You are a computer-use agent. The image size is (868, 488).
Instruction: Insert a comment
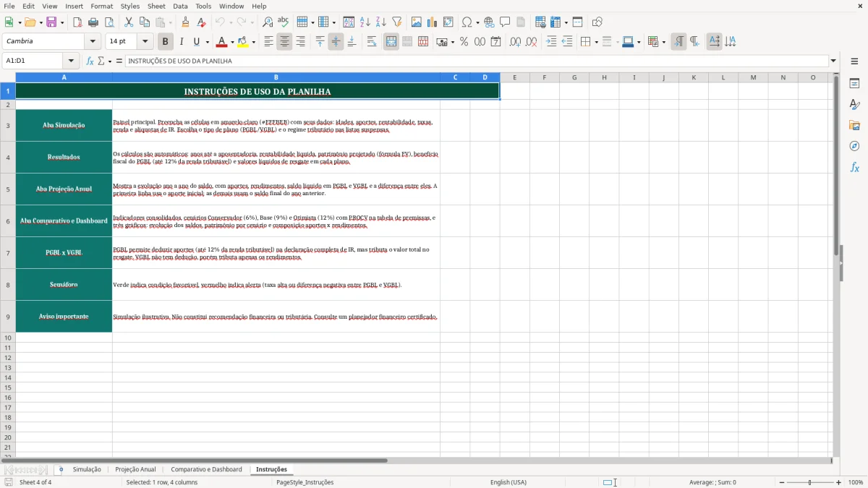[505, 22]
